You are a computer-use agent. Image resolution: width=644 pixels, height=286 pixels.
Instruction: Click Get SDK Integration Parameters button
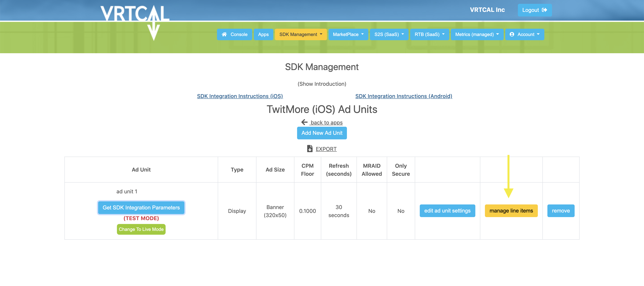pyautogui.click(x=141, y=208)
